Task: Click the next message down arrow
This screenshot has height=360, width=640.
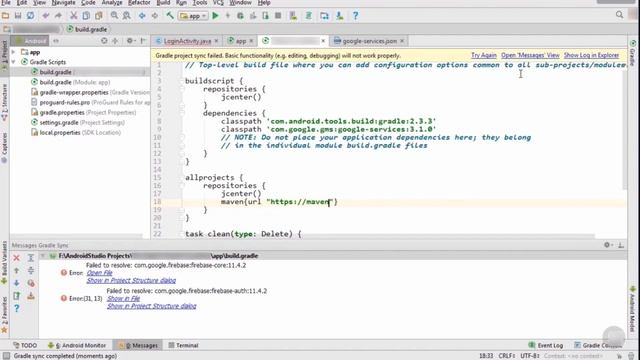Action: point(16,283)
